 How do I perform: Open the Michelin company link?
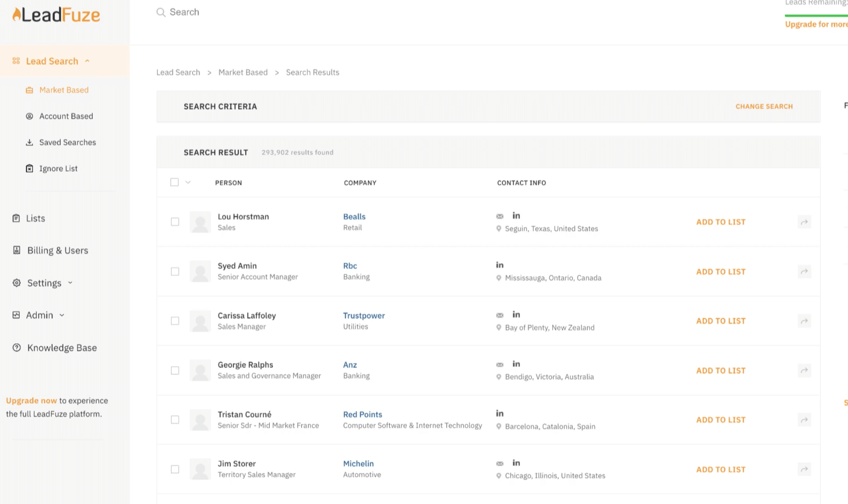(x=358, y=464)
